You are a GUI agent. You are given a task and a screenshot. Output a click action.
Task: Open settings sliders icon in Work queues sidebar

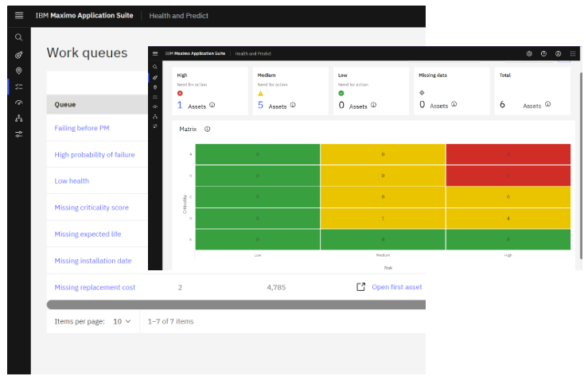click(19, 134)
